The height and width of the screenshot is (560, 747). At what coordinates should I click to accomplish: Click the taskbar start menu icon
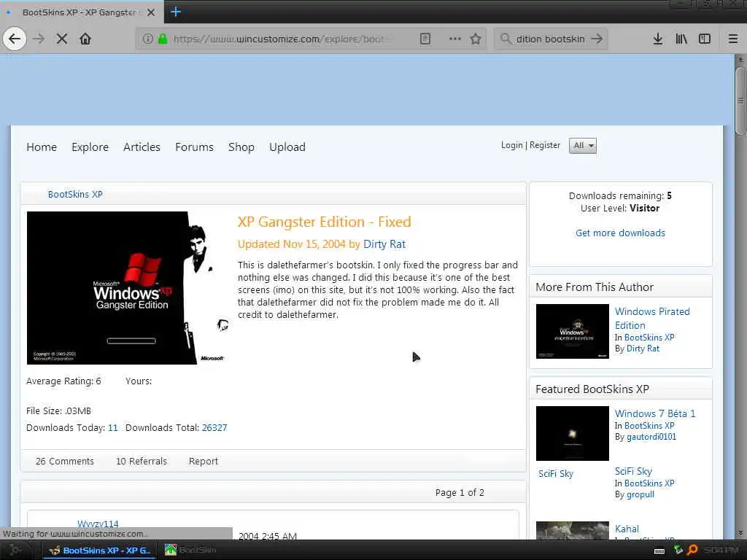point(15,550)
